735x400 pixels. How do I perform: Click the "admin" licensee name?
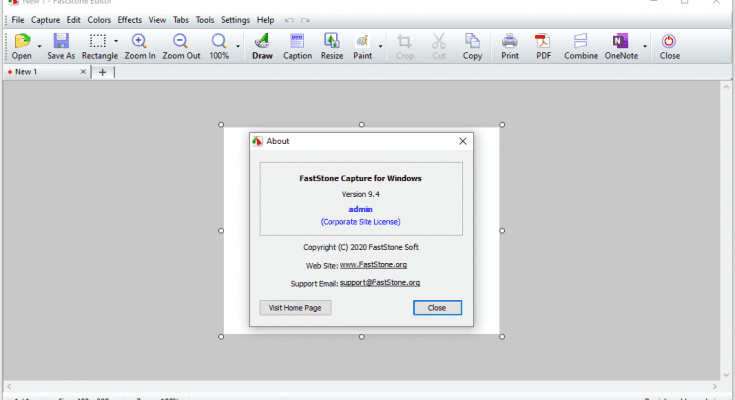360,209
